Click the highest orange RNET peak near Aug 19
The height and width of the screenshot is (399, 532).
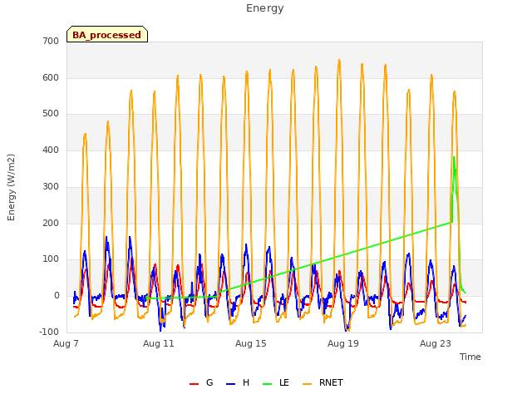coord(339,61)
